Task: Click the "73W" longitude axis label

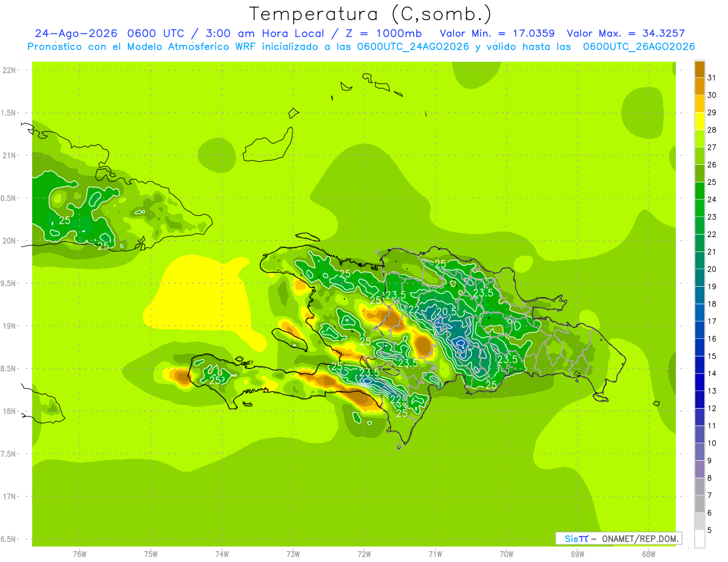Action: click(293, 554)
